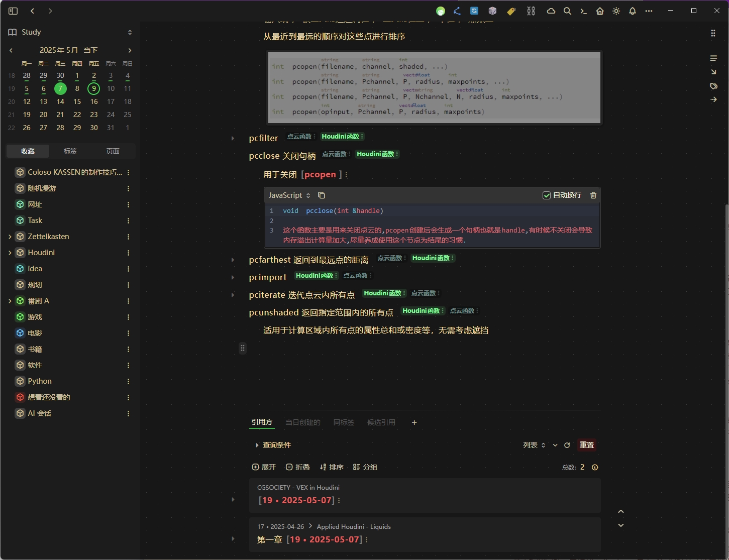Select May 9 in the calendar
729x560 pixels.
click(93, 88)
